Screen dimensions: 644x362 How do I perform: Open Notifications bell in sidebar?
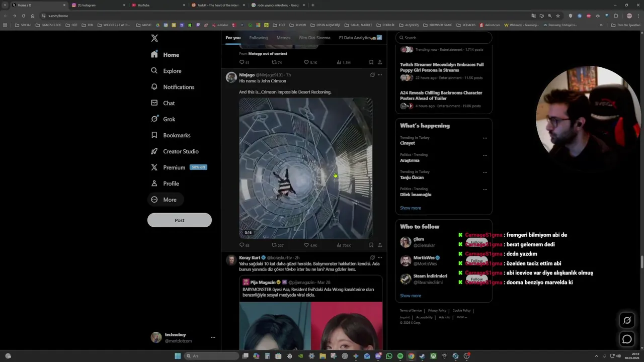[x=154, y=87]
